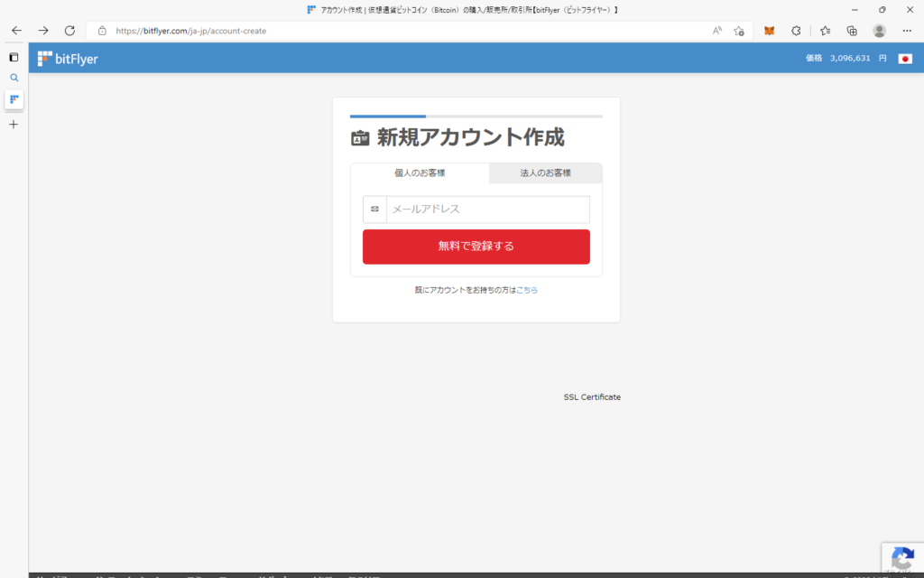The image size is (924, 578).
Task: Open the browser Settings and more menu
Action: [x=907, y=31]
